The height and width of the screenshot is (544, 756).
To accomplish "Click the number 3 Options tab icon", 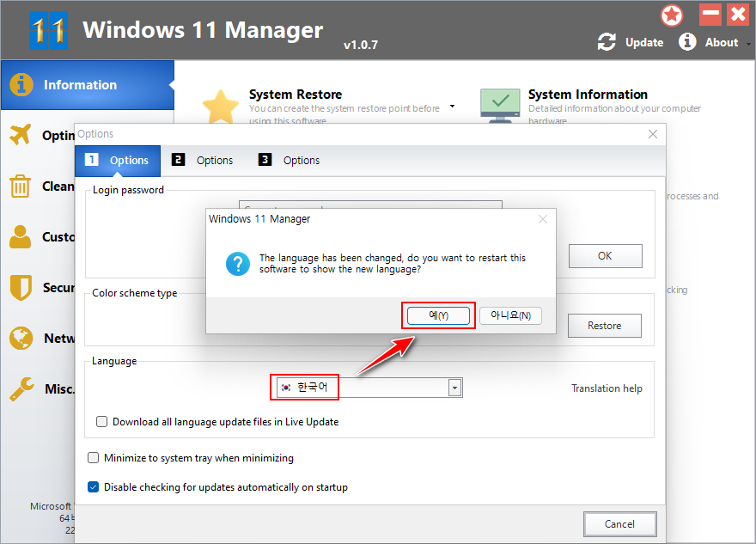I will point(265,160).
